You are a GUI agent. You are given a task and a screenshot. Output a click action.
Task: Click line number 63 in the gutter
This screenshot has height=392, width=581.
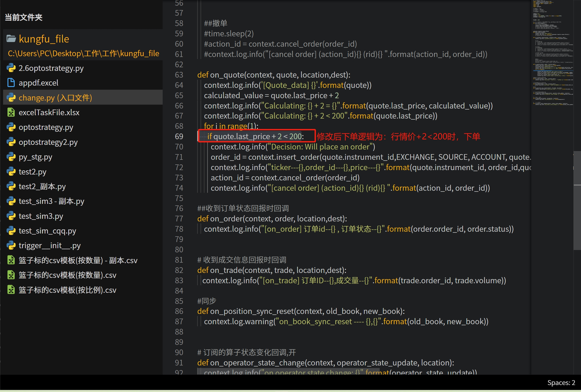click(x=179, y=75)
